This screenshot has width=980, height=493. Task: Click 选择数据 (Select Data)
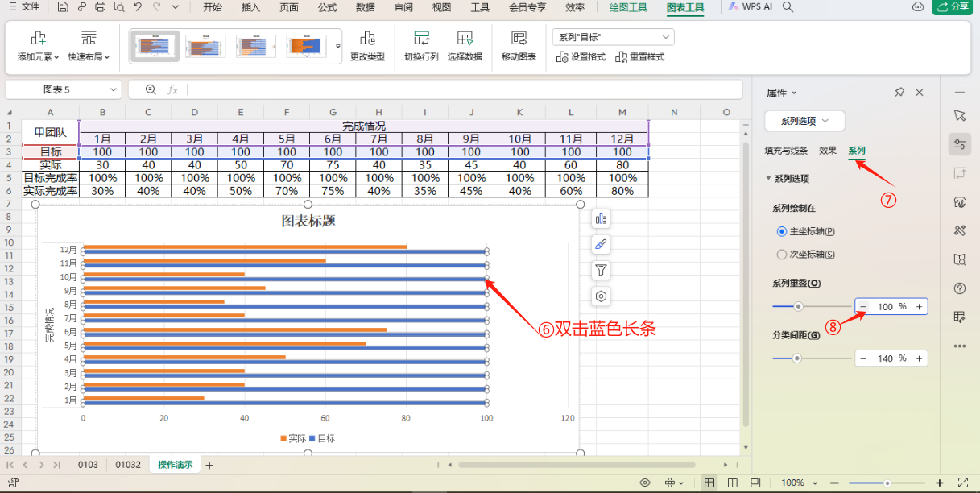pos(465,47)
